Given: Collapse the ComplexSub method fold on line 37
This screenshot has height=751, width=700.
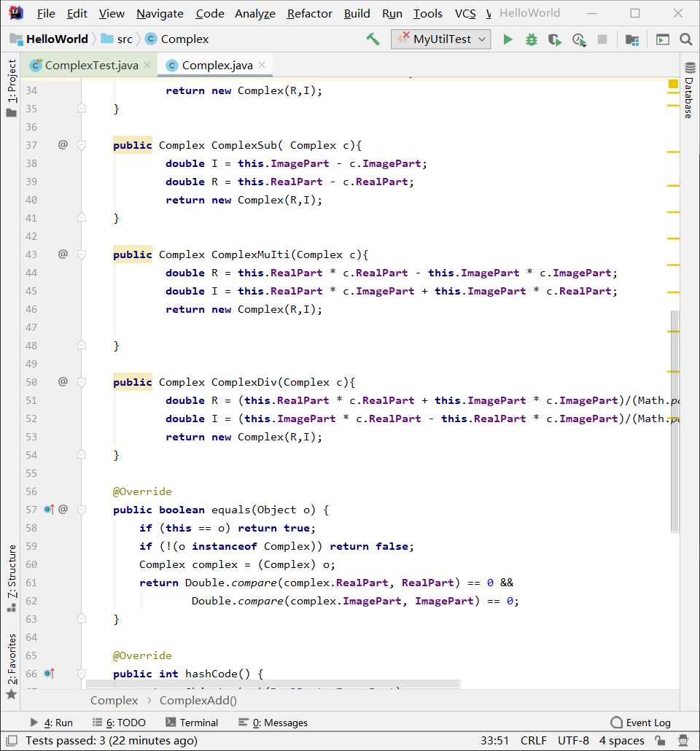Looking at the screenshot, I should coord(82,145).
